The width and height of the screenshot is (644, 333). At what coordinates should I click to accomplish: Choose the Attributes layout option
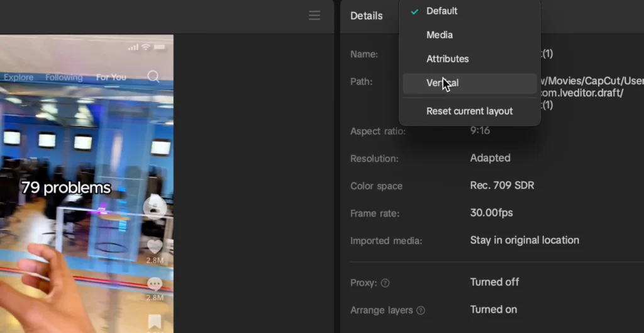(x=469, y=59)
